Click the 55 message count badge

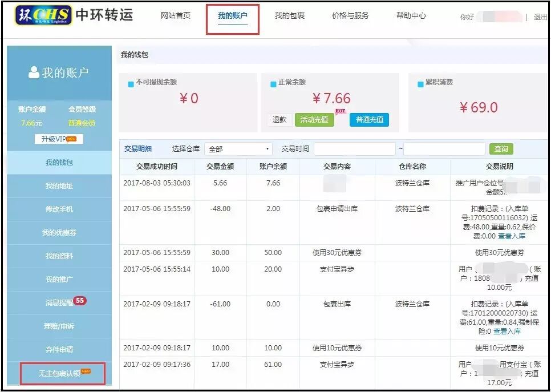[x=80, y=301]
